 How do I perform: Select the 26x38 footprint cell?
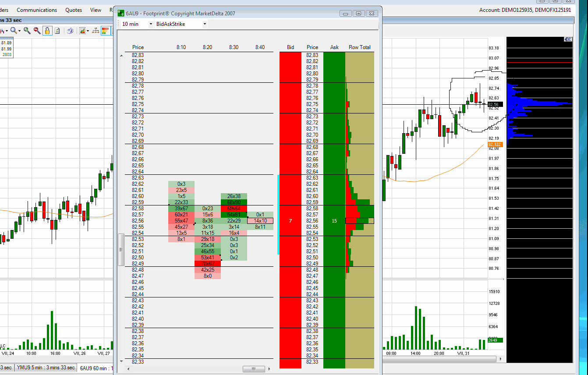coord(234,196)
